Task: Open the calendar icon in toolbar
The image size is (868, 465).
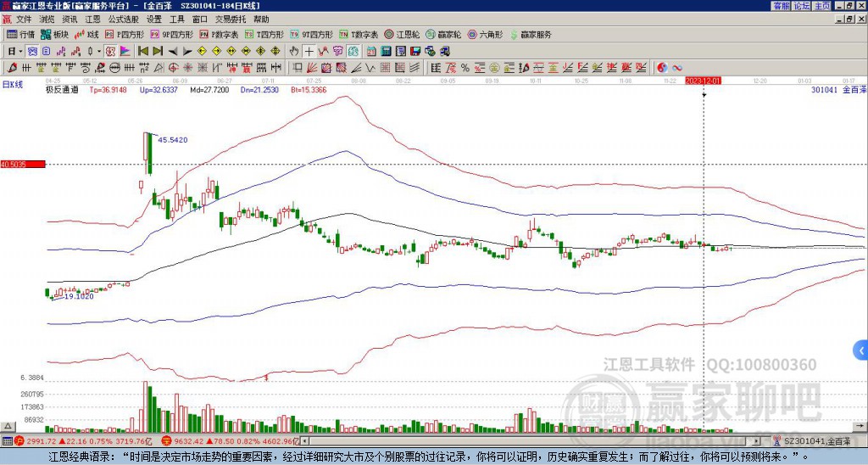Action: 371,52
